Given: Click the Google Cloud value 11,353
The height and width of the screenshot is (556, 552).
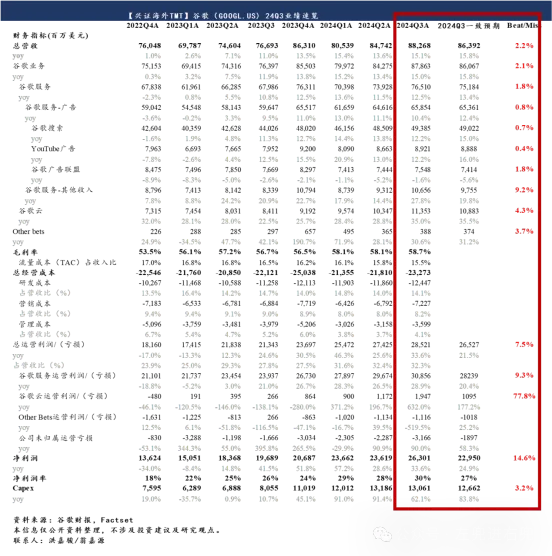Looking at the screenshot, I should click(x=420, y=211).
